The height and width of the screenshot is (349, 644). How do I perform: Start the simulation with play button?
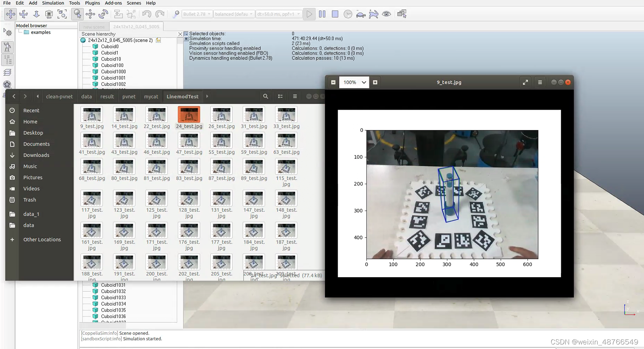click(309, 14)
